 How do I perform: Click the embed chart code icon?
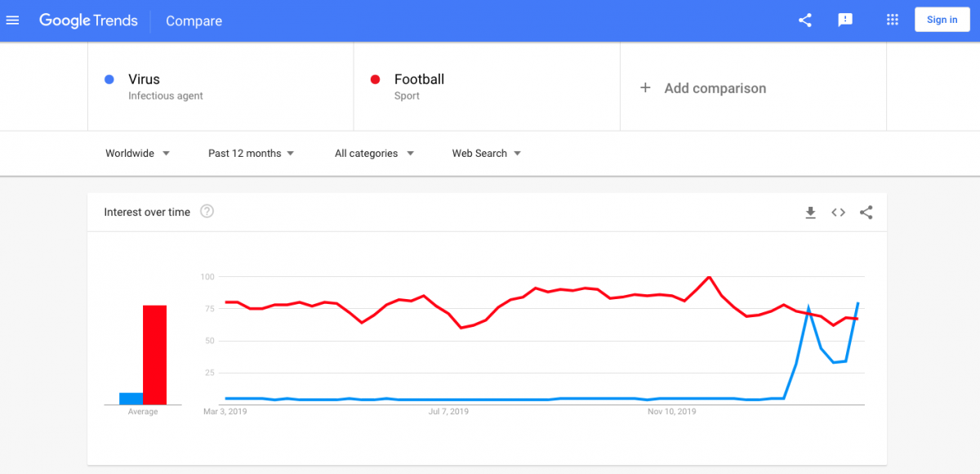pyautogui.click(x=838, y=212)
